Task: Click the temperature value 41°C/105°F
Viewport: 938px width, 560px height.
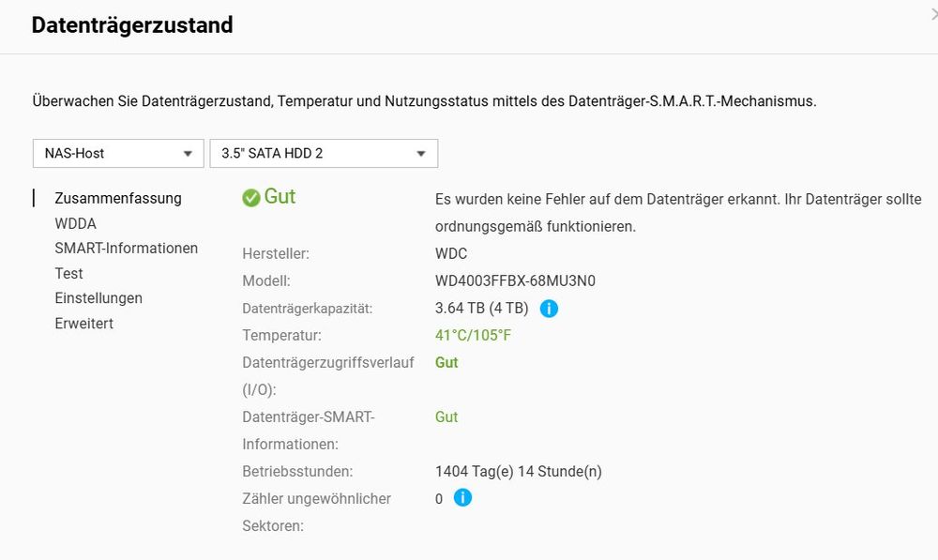Action: point(473,336)
